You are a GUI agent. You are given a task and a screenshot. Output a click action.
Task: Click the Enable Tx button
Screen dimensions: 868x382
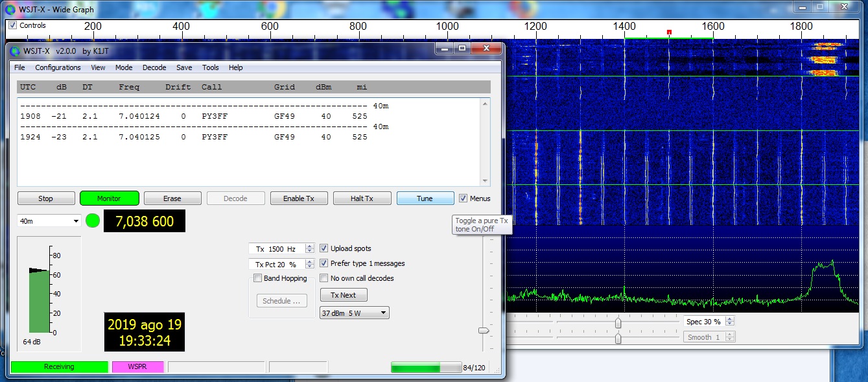[299, 198]
